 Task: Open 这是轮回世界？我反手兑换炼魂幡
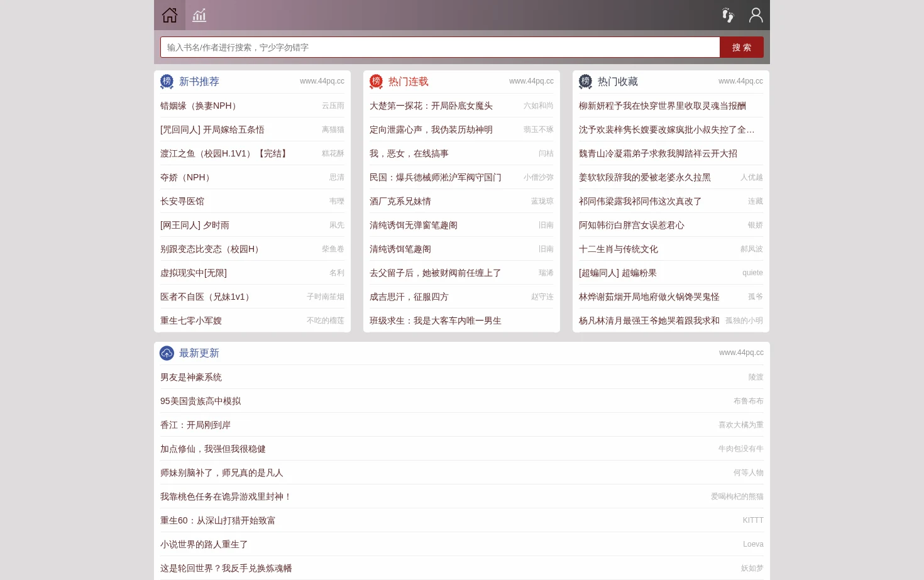tap(226, 568)
